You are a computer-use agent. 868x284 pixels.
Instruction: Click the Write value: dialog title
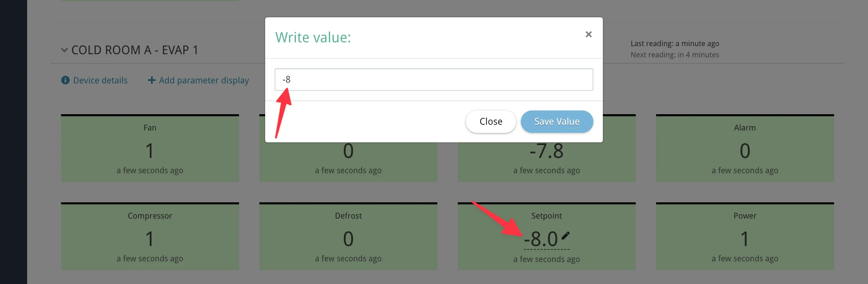click(x=313, y=37)
